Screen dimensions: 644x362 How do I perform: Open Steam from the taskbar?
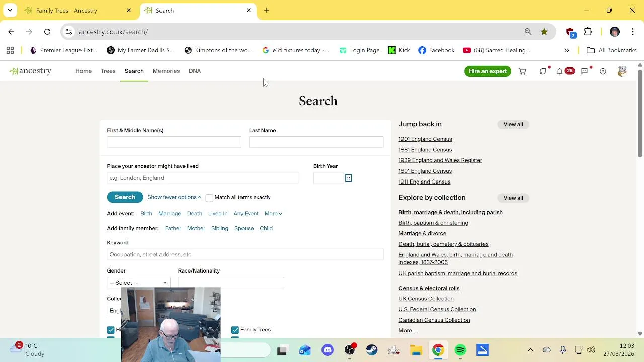[x=371, y=350]
